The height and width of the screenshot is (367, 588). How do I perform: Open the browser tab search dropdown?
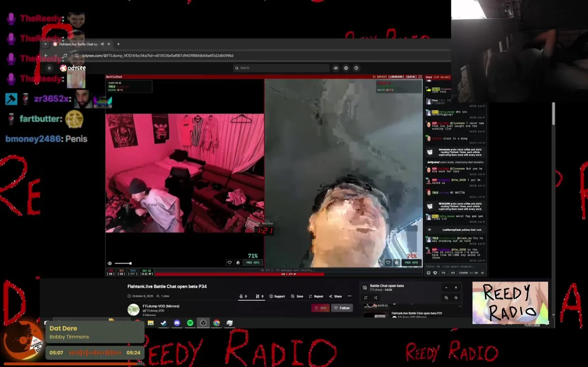click(45, 44)
